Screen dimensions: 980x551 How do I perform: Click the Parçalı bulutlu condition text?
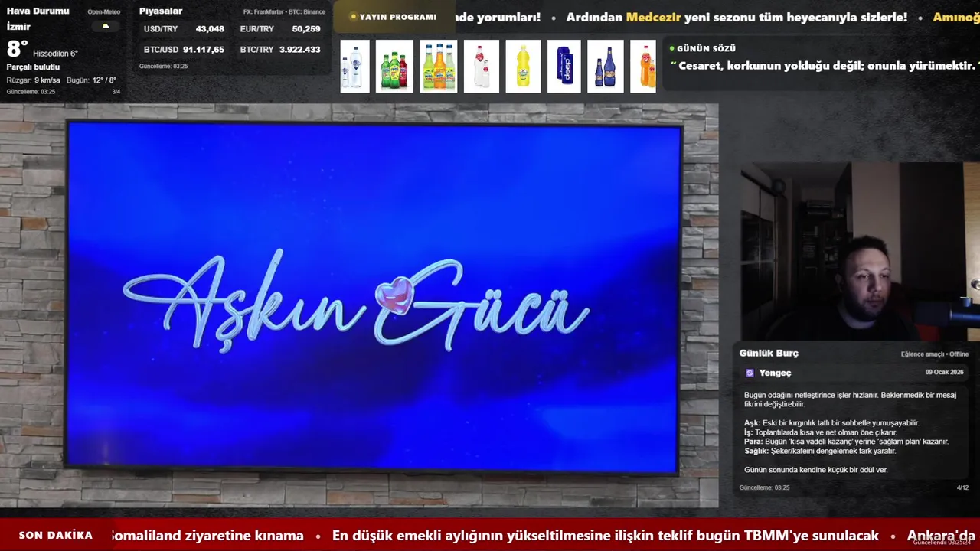point(33,67)
